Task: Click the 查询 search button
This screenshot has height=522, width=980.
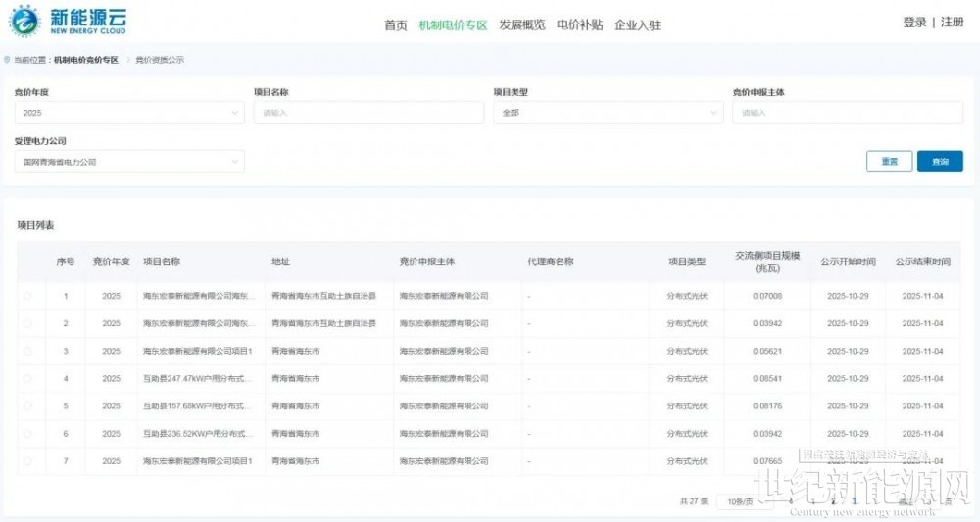Action: tap(939, 162)
